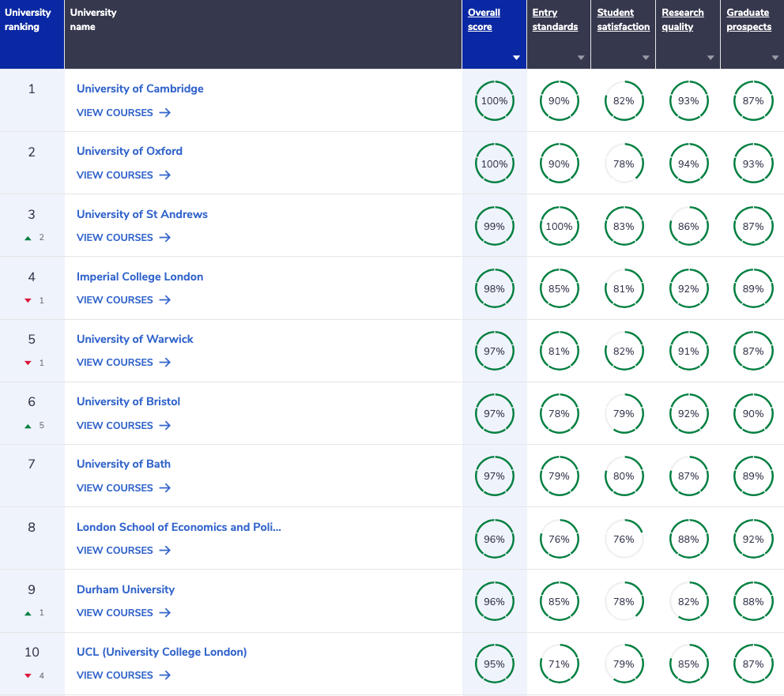
Task: Open the Student satisfaction sort dropdown
Action: pos(646,57)
